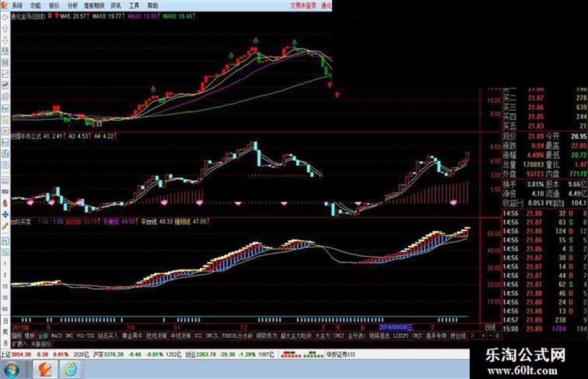Select the 15-minute period button
Viewport: 588px width, 379px height.
[5, 286]
